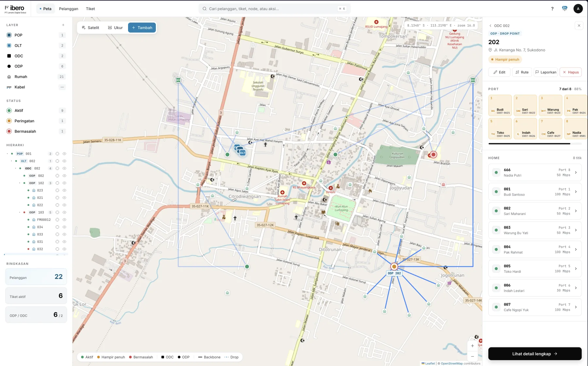This screenshot has width=588, height=366.
Task: Close the ODP 202 detail panel
Action: [x=579, y=26]
